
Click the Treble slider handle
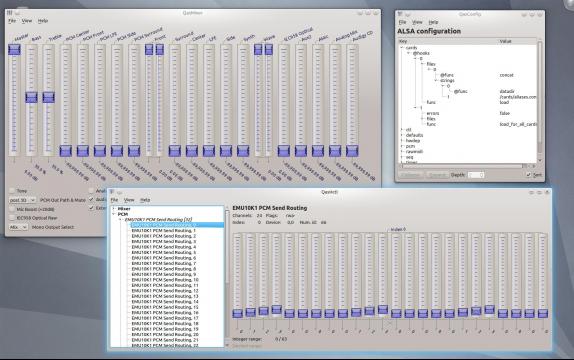click(48, 97)
